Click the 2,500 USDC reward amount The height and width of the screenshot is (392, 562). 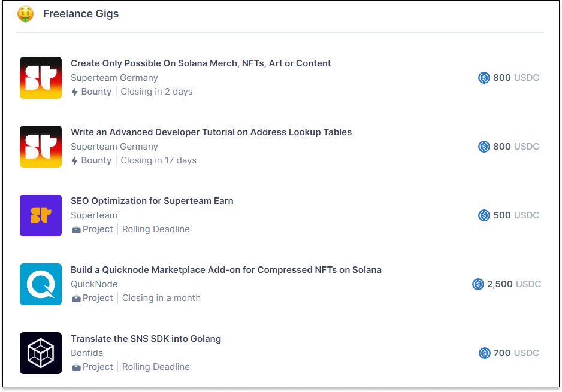coord(514,284)
